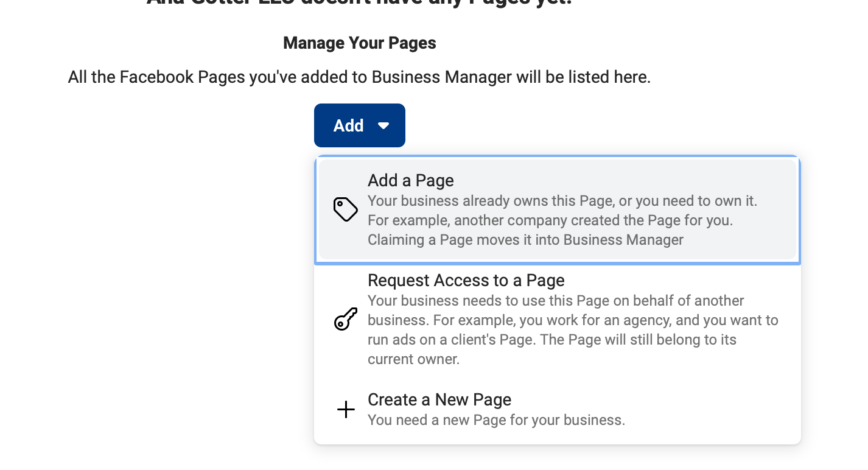Click "Your business needs to use this Page" description line

point(556,301)
